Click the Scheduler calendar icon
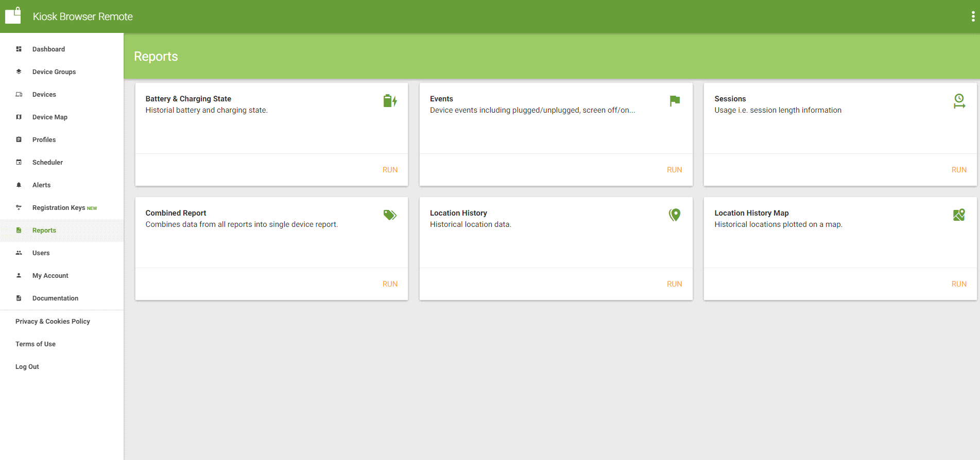 click(x=19, y=162)
